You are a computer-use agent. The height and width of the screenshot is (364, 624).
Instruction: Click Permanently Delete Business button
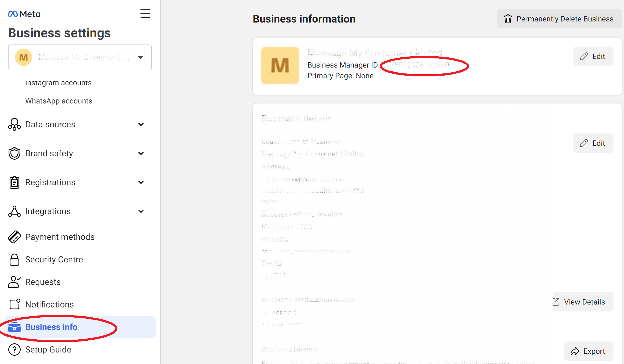(x=559, y=19)
